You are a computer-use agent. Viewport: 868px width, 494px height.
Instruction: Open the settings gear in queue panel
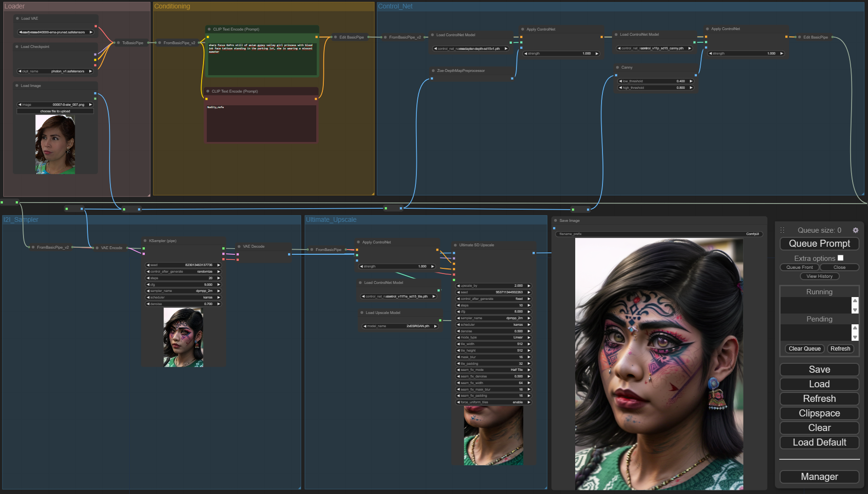[x=855, y=230]
